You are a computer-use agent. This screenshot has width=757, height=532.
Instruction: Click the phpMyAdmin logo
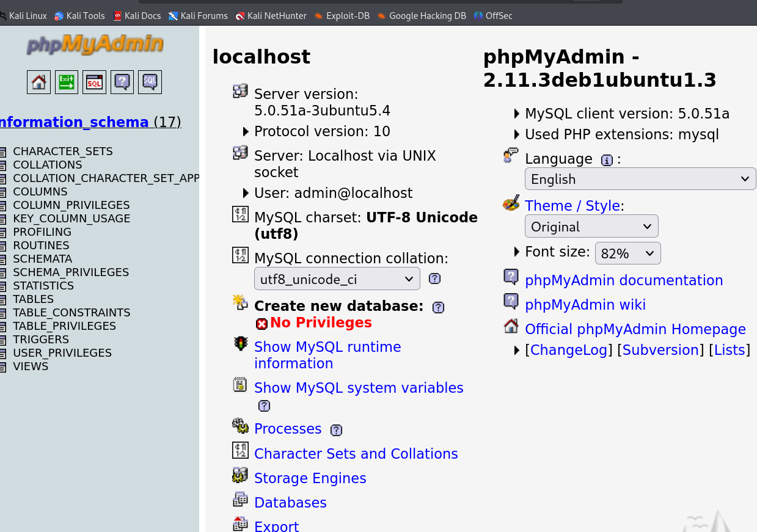[95, 45]
